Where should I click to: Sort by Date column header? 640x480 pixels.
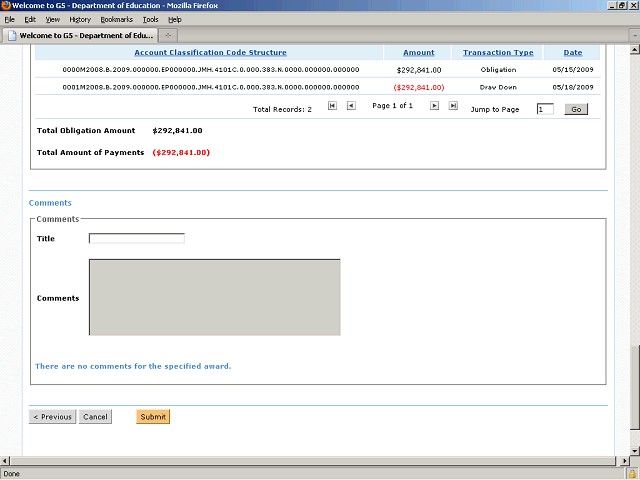click(x=573, y=53)
